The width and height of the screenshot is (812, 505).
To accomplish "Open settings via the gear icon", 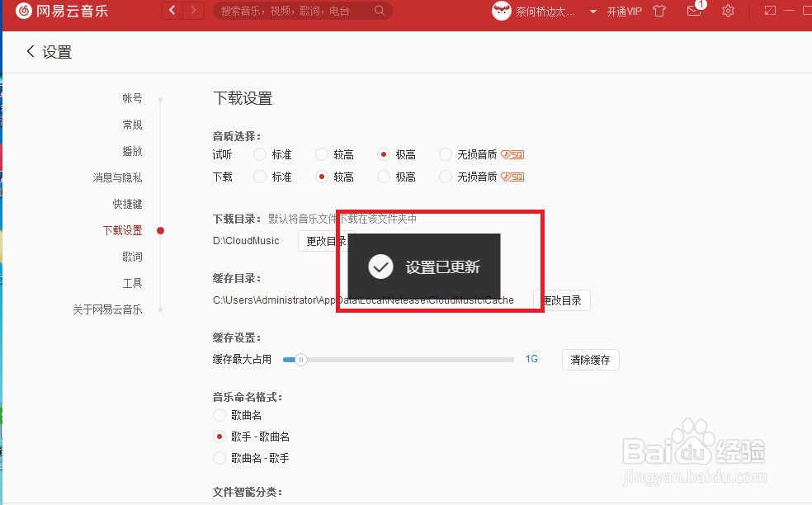I will coord(728,11).
